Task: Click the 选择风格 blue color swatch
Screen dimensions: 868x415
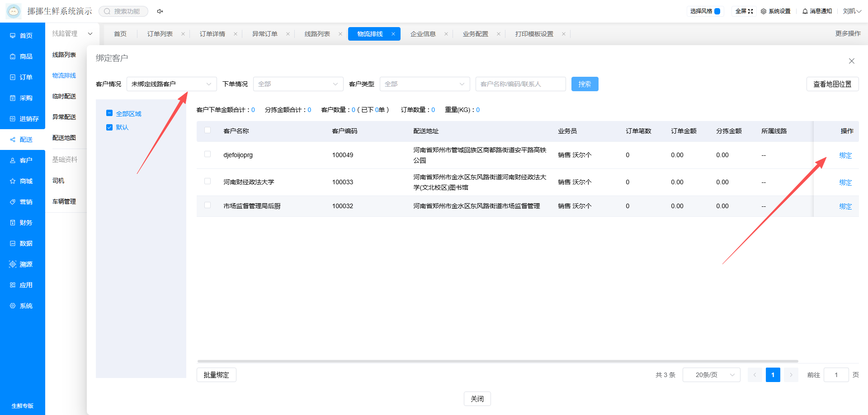Action: click(717, 11)
